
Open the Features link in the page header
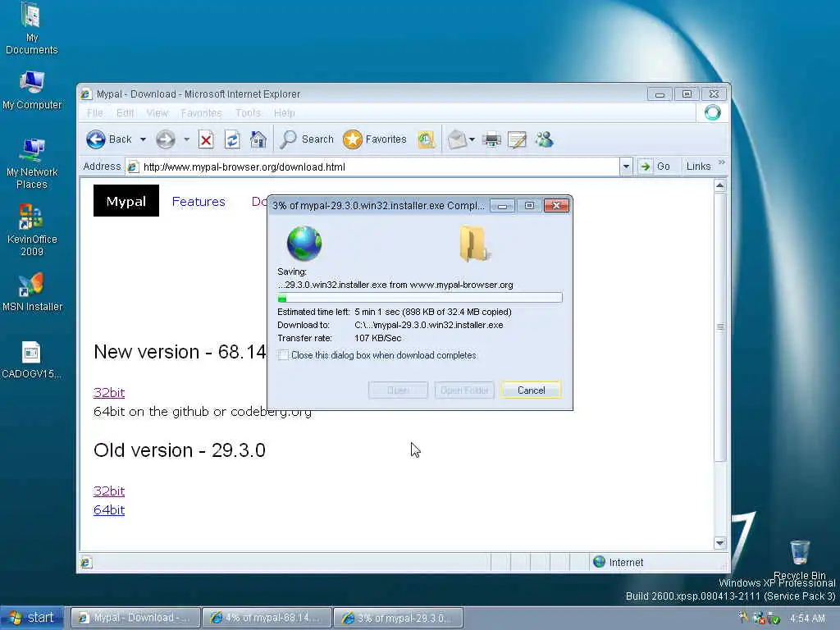pos(199,202)
